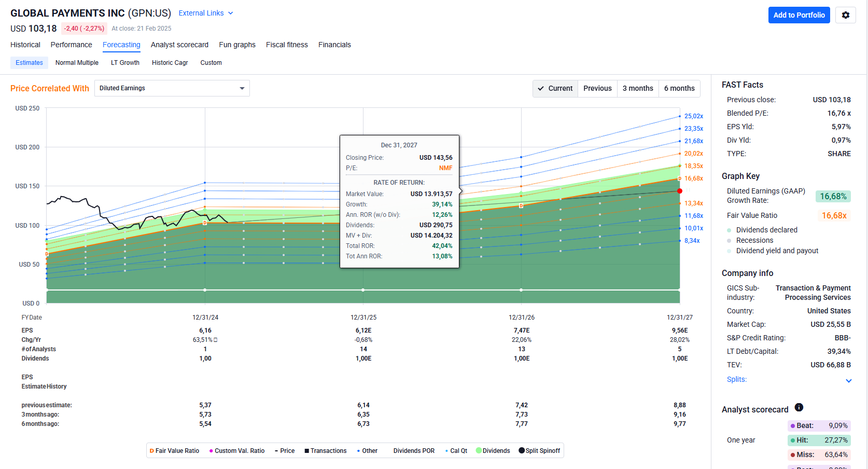Toggle the Dividends legend green circle

tap(479, 450)
